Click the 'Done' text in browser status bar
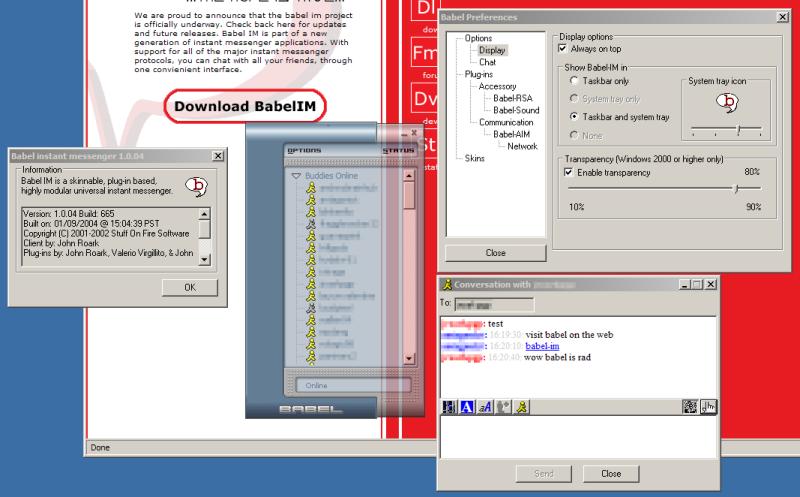 point(100,448)
